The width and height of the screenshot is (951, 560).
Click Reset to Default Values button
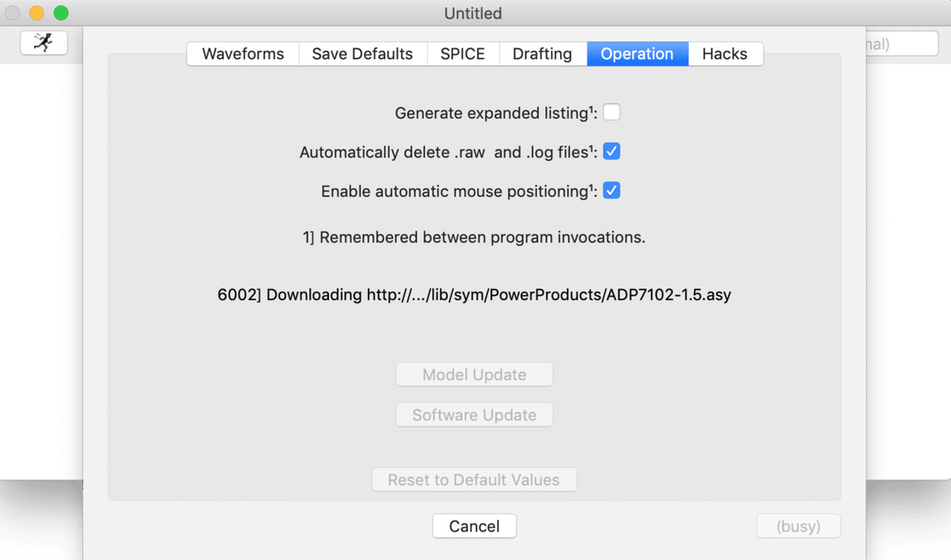(474, 480)
